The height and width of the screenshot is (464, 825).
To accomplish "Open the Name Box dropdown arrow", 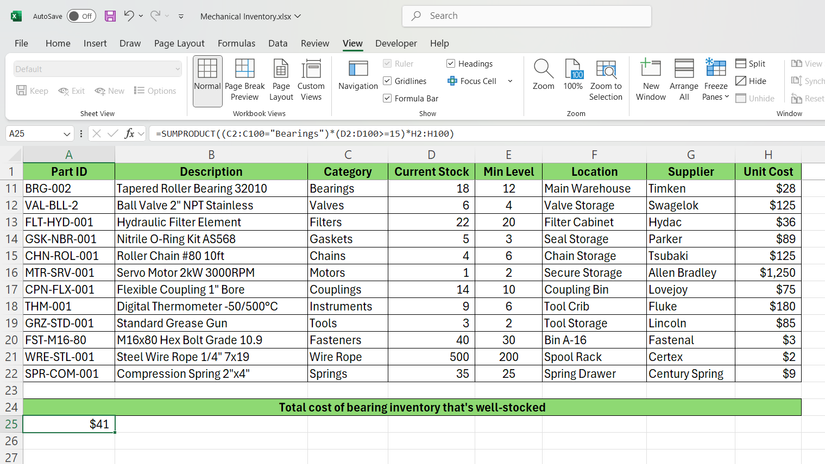I will [x=67, y=133].
